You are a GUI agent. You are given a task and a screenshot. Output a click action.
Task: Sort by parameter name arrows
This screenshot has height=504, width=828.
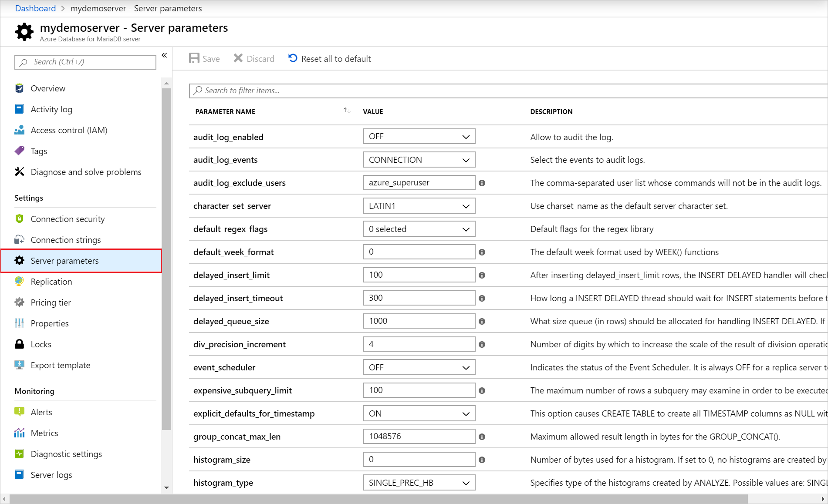[347, 111]
